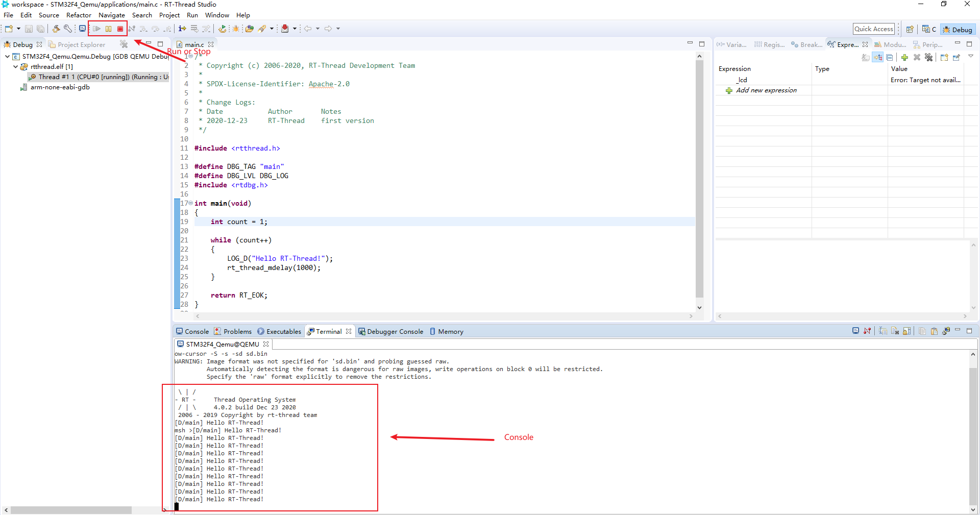Click the red Terminate (stop) button
Image resolution: width=980 pixels, height=515 pixels.
pos(120,29)
